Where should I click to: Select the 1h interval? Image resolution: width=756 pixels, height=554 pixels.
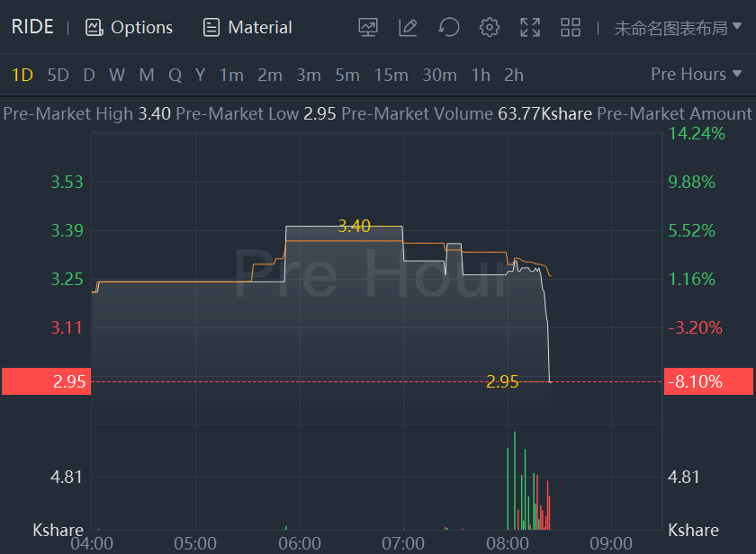click(481, 75)
